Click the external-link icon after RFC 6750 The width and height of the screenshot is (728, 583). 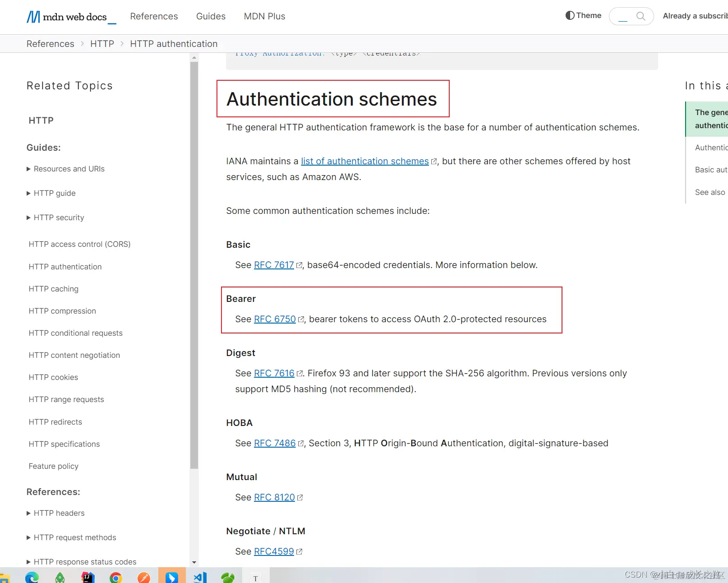pyautogui.click(x=301, y=319)
